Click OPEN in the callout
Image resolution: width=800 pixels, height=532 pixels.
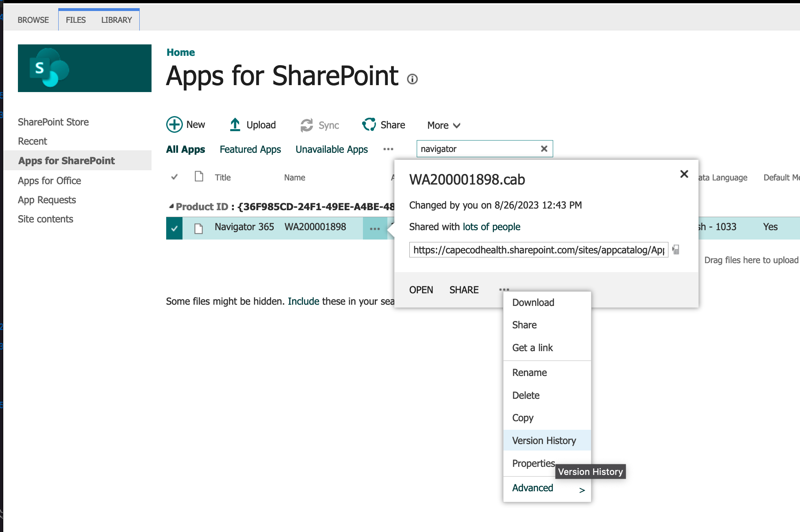click(x=421, y=290)
